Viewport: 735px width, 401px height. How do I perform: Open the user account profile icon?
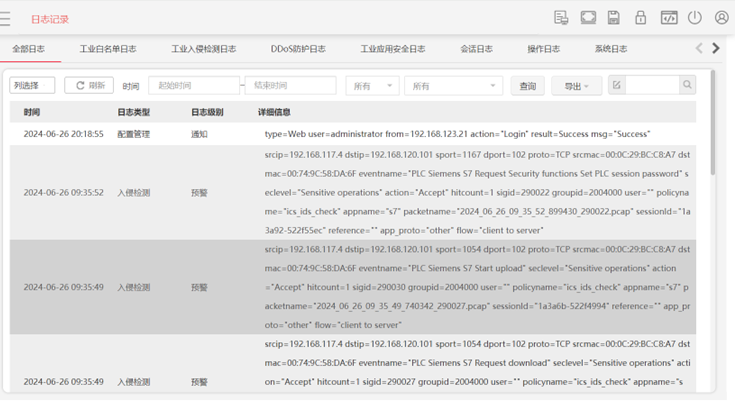(721, 18)
